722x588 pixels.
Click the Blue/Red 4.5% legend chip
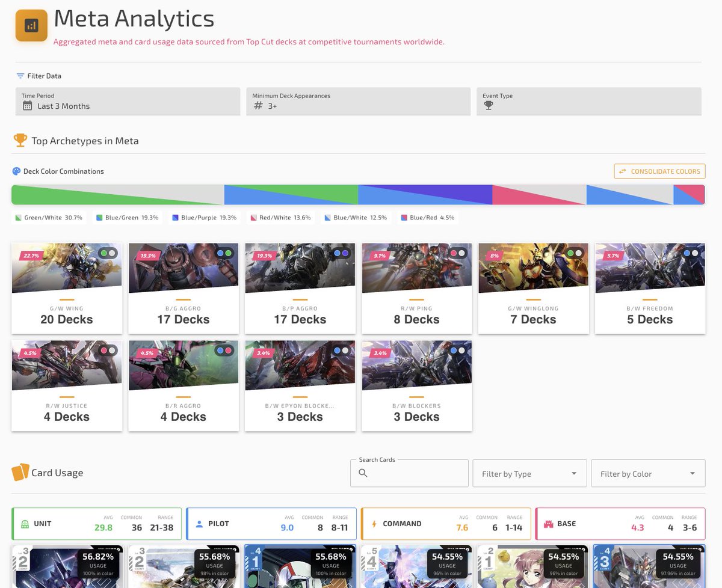(x=428, y=218)
